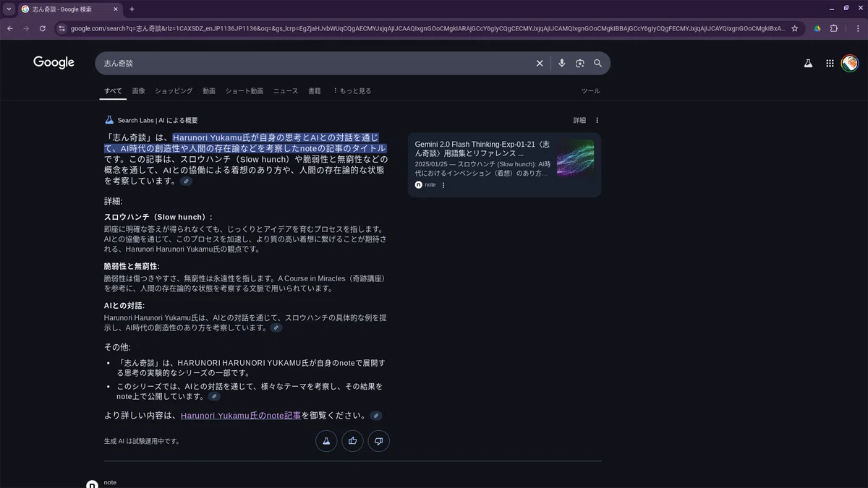Give thumbs up to AI overview
Viewport: 868px width, 488px height.
(352, 440)
